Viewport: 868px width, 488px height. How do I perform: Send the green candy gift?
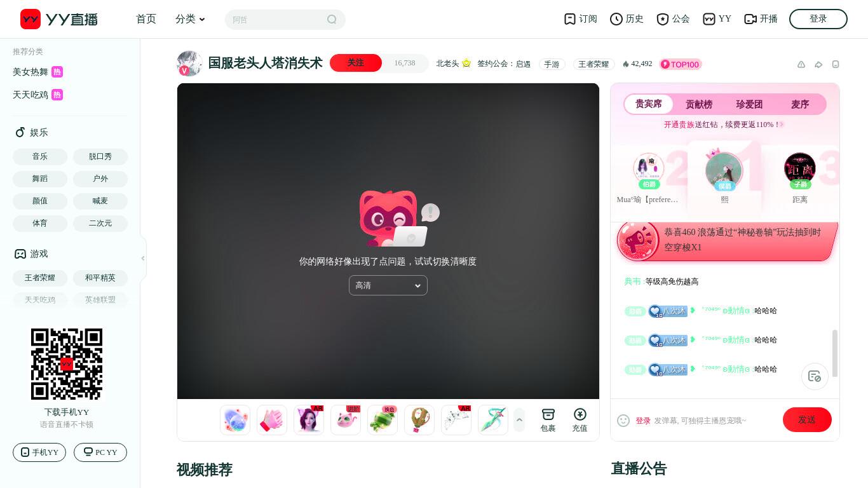383,420
